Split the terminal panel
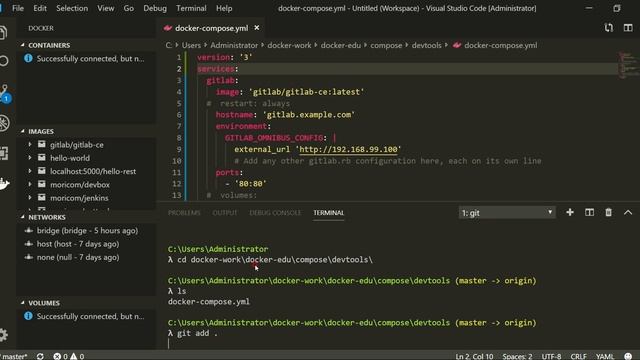The height and width of the screenshot is (360, 640). click(x=589, y=212)
